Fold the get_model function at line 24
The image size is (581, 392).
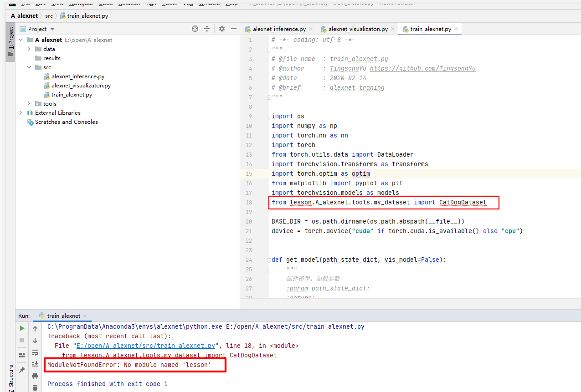pyautogui.click(x=269, y=260)
